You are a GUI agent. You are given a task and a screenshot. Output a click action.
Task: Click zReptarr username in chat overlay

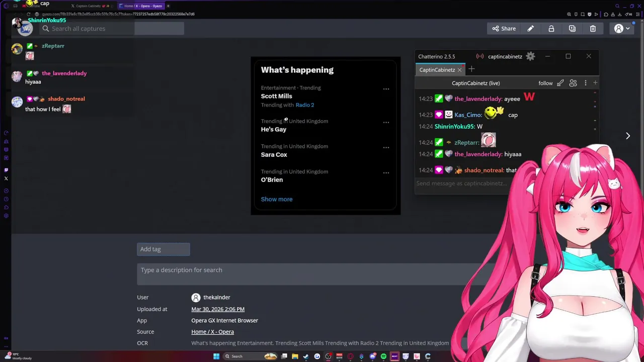pyautogui.click(x=53, y=46)
